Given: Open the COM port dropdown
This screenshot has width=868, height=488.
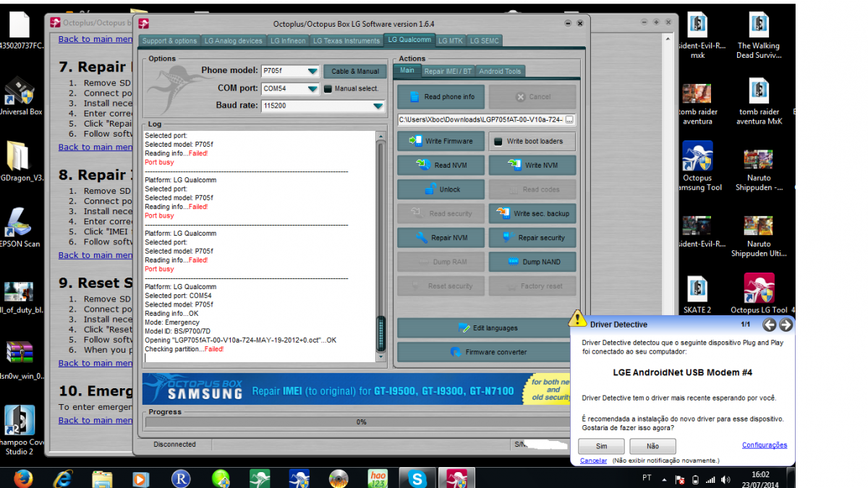Looking at the screenshot, I should [x=312, y=89].
